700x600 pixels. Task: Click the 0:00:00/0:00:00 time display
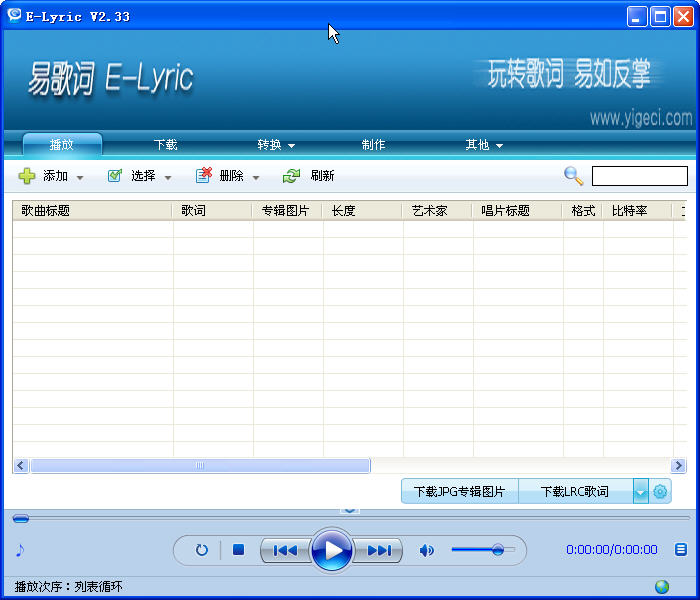coord(612,550)
